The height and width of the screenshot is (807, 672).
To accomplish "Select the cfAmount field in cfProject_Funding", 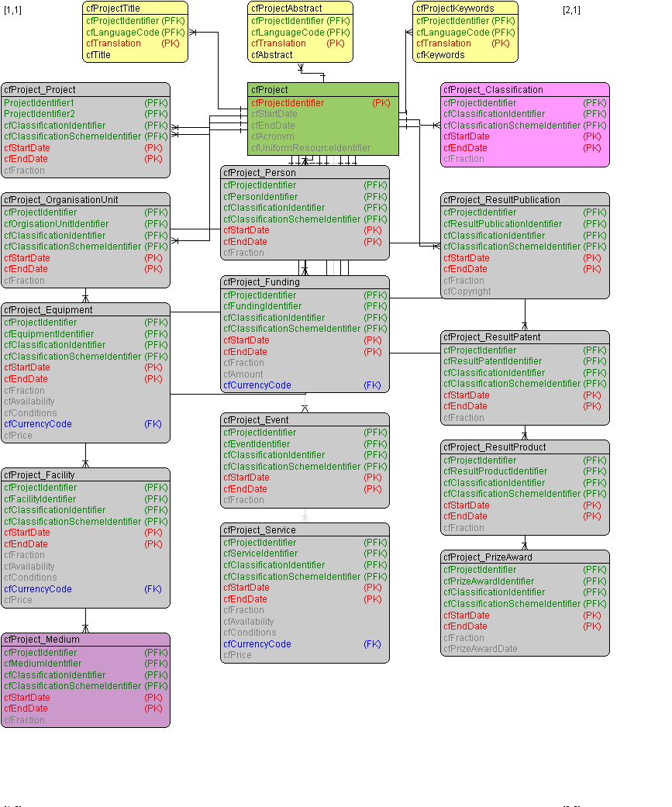I will coord(243,374).
